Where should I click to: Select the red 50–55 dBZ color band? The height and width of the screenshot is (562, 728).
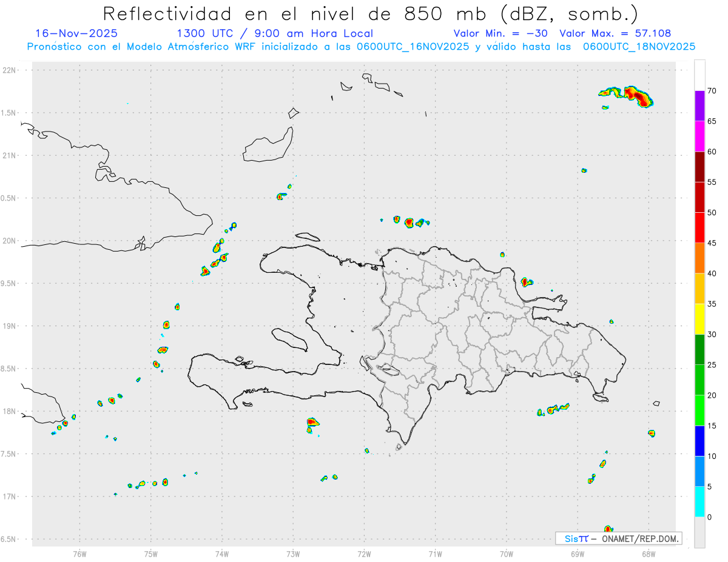pyautogui.click(x=699, y=197)
